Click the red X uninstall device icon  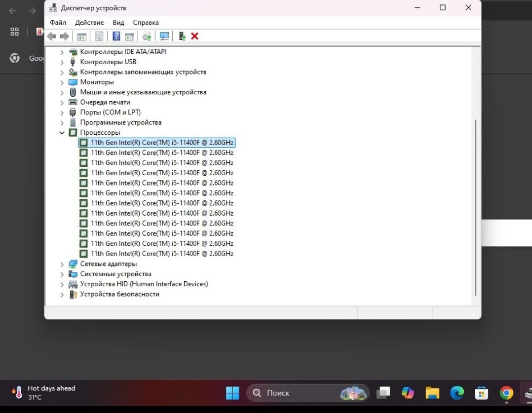[195, 36]
